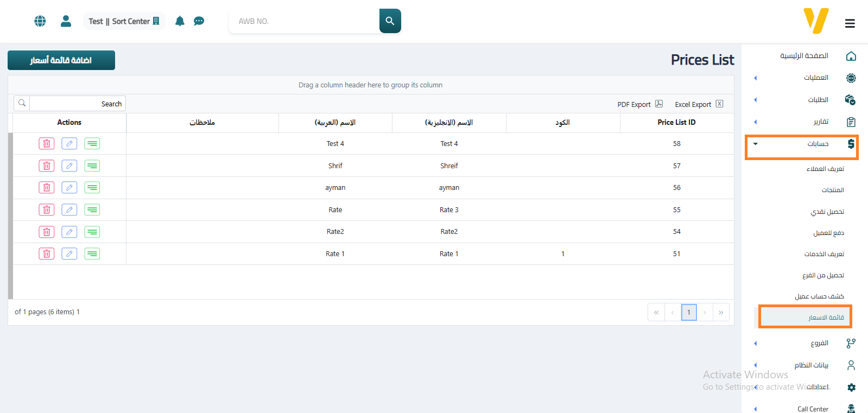Open the notifications bell
868x413 pixels.
(x=180, y=21)
